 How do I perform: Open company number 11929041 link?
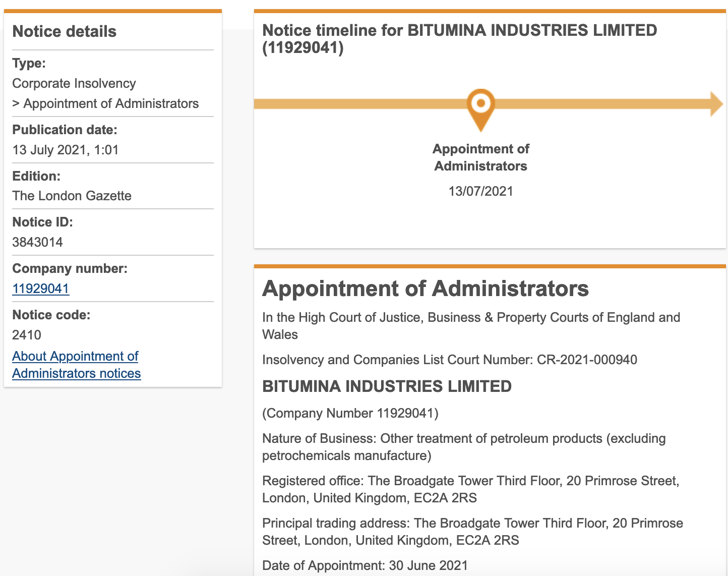pos(40,289)
